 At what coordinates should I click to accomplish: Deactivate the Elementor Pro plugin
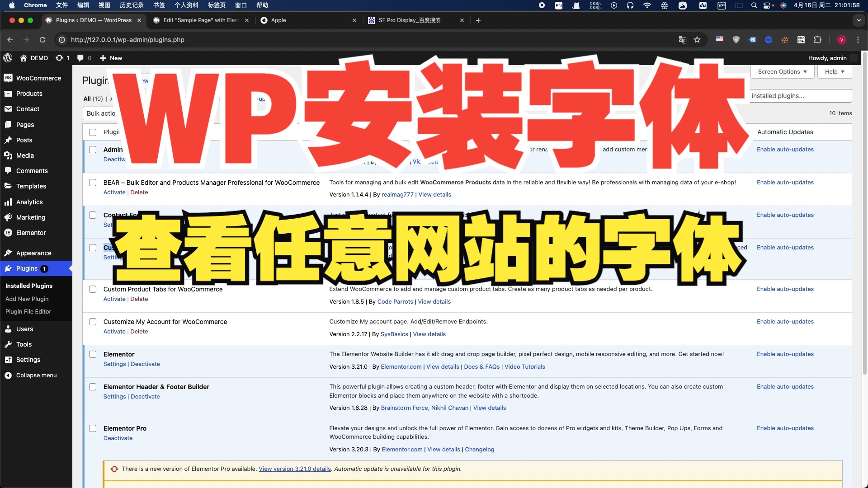[x=118, y=438]
